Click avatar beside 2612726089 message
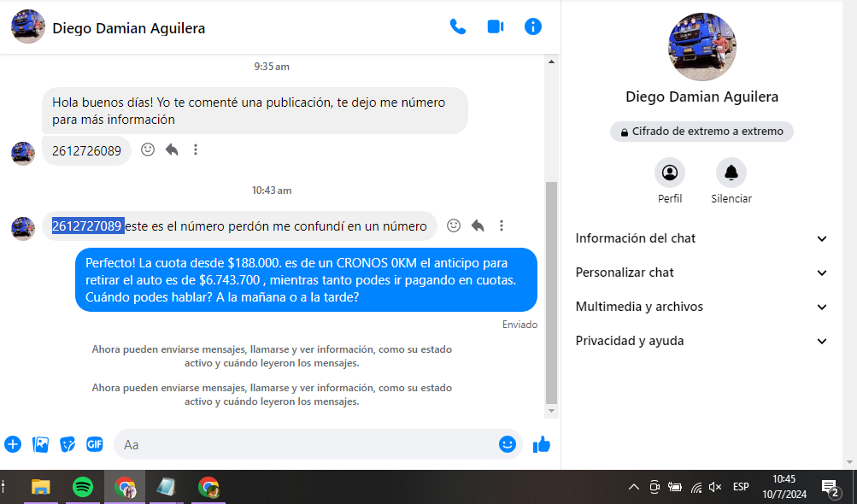Viewport: 857px width, 504px height. click(23, 154)
